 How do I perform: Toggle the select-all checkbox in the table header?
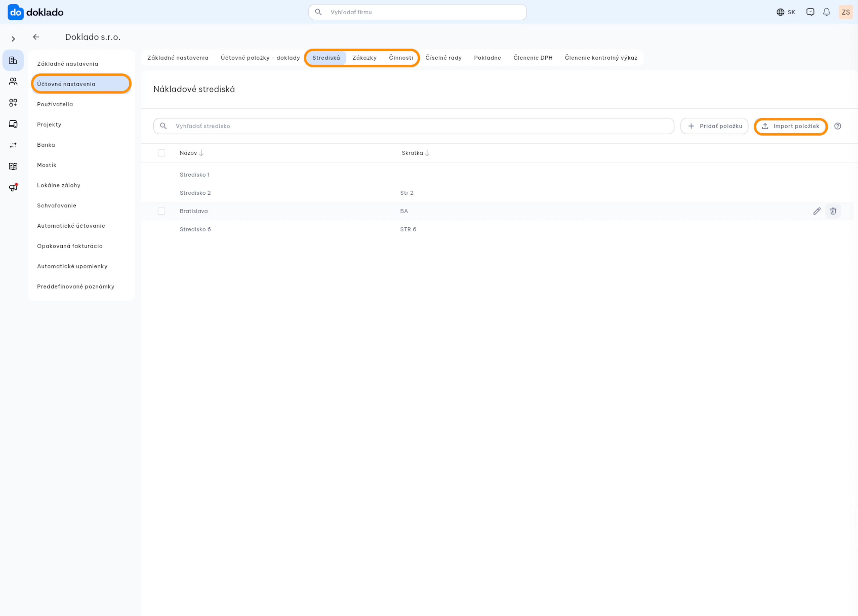[x=162, y=153]
